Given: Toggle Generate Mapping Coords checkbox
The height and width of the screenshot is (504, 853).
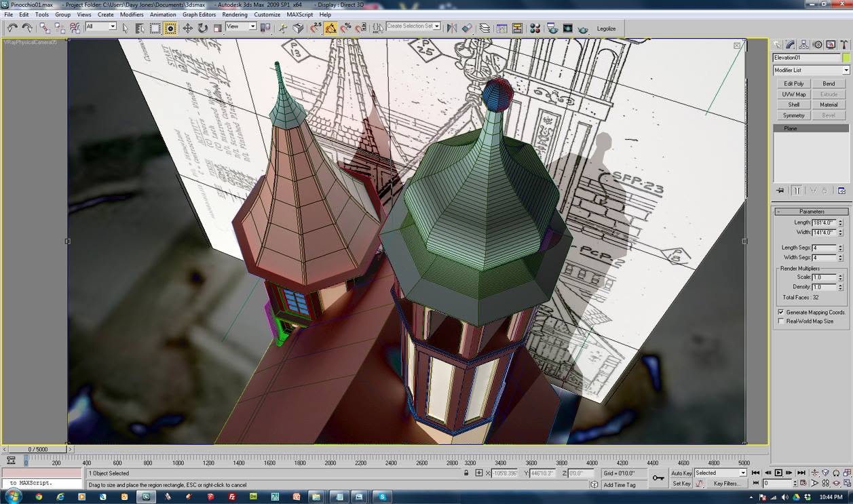Looking at the screenshot, I should (781, 312).
